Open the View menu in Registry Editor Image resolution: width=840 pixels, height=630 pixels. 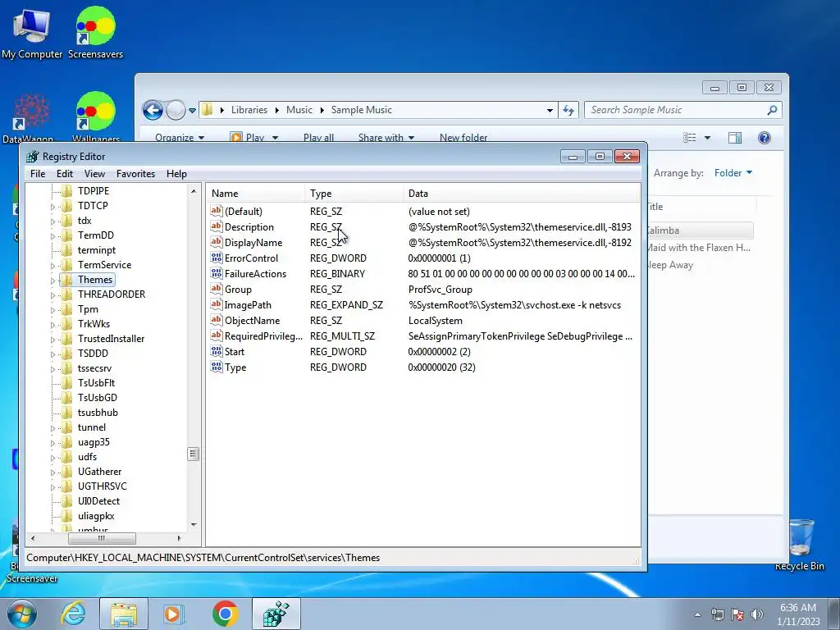(x=95, y=174)
